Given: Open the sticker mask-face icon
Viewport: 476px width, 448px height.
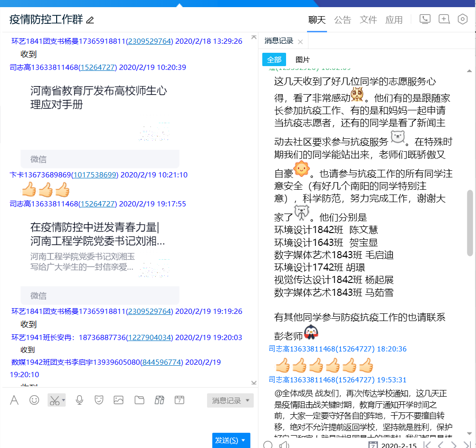Looking at the screenshot, I should click(x=99, y=400).
